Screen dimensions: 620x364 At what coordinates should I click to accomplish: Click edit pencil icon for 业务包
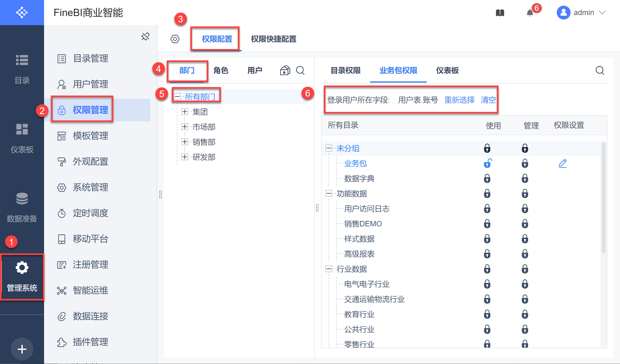click(x=562, y=163)
